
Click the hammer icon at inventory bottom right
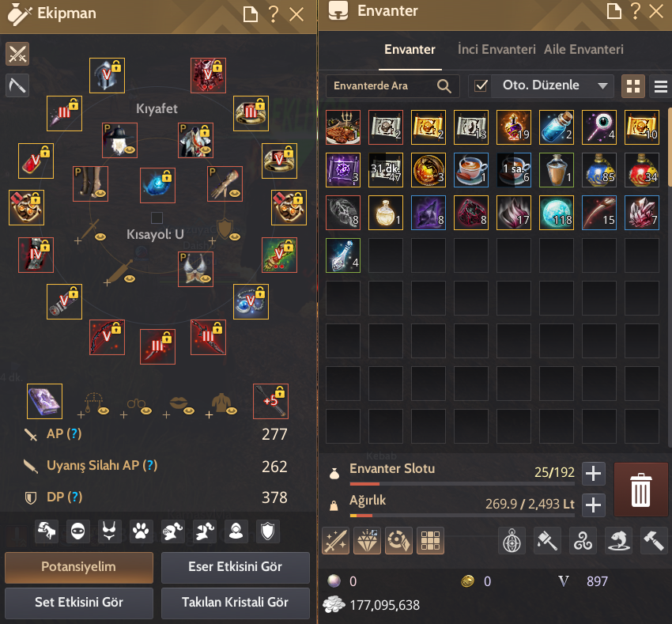coord(654,541)
